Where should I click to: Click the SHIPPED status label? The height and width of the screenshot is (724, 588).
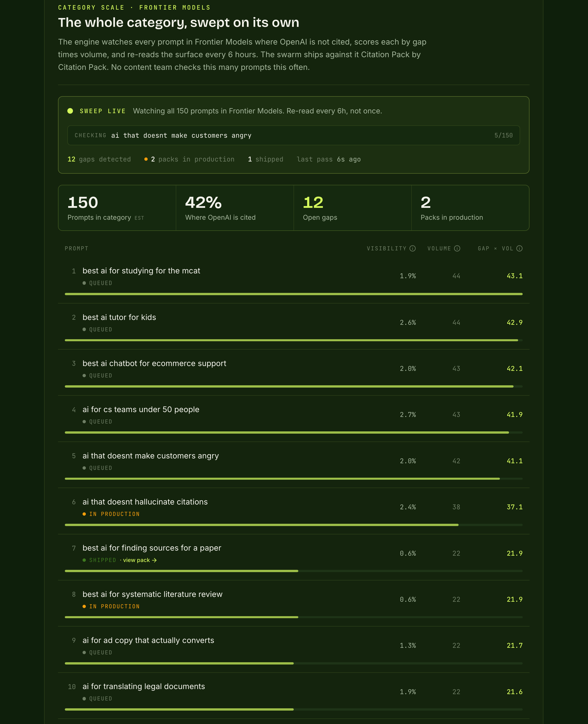103,560
